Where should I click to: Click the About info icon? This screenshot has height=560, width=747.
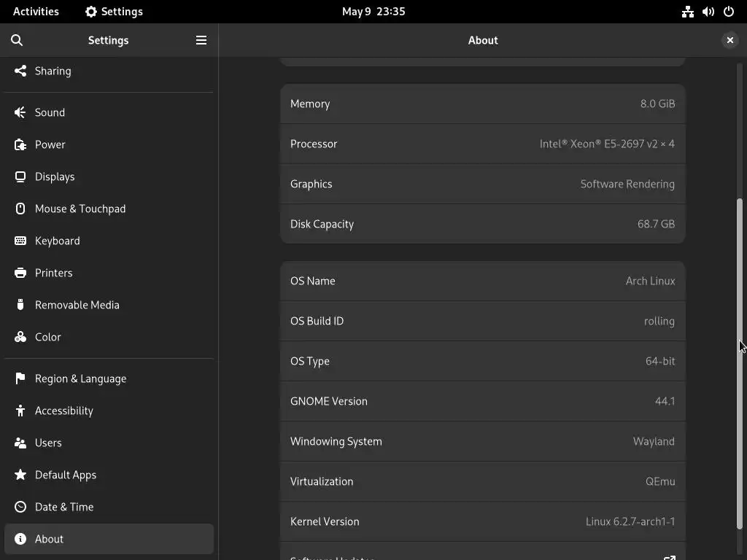[20, 539]
